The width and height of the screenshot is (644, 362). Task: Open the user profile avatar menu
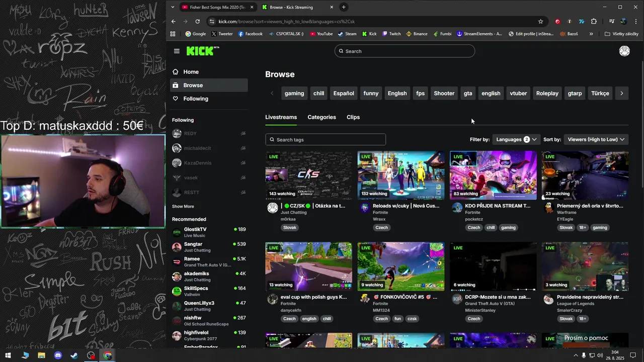[x=624, y=51]
